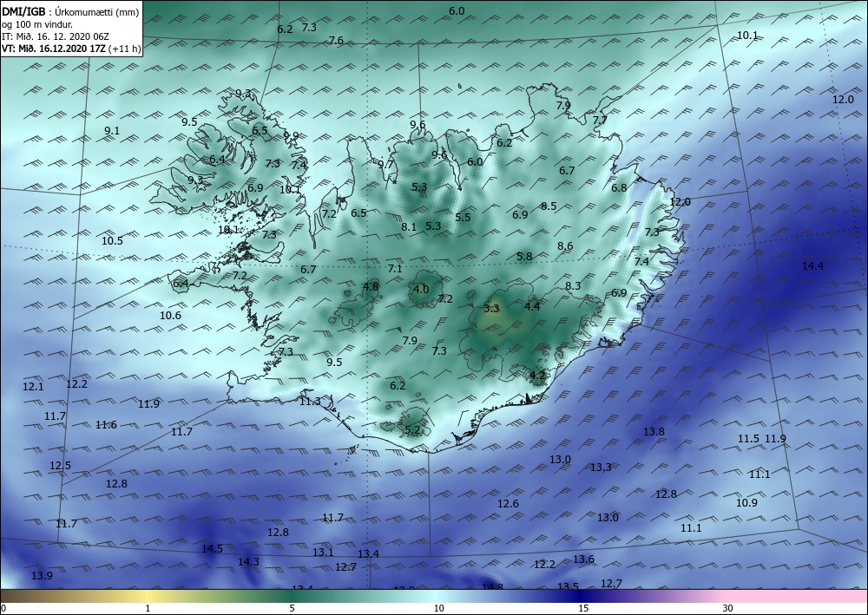The image size is (868, 615).
Task: Click the map value "3.3" on the glacier
Action: tap(491, 308)
